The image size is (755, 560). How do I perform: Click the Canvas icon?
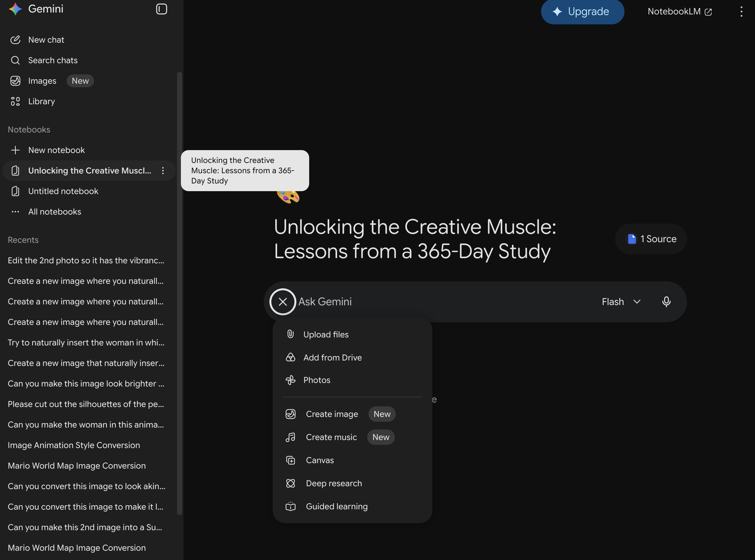(x=291, y=460)
